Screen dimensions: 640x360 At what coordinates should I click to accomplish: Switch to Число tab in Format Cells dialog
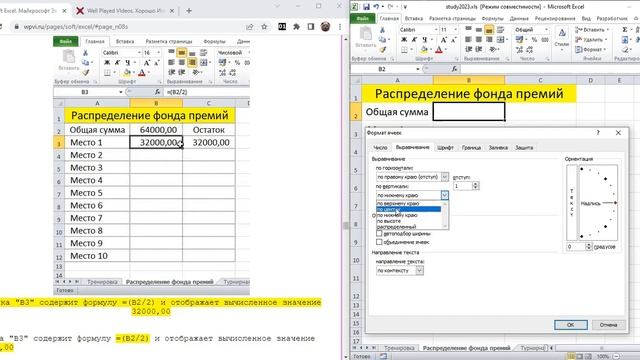tap(380, 147)
